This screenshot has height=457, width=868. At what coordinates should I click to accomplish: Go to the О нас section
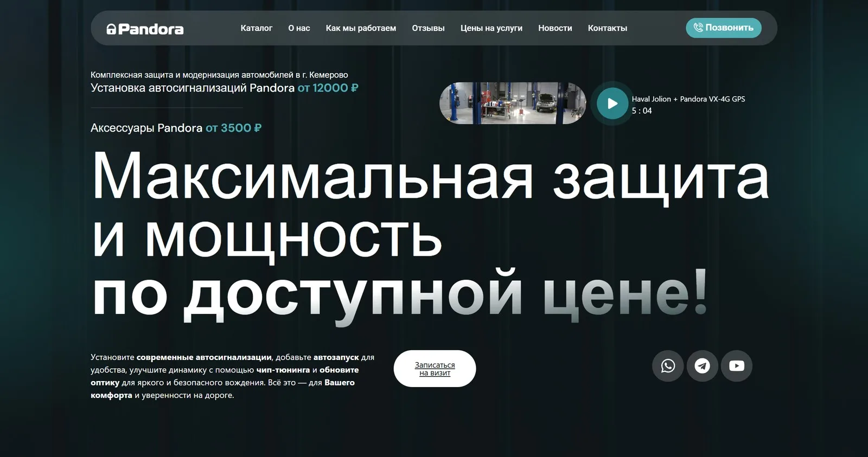[x=299, y=28]
